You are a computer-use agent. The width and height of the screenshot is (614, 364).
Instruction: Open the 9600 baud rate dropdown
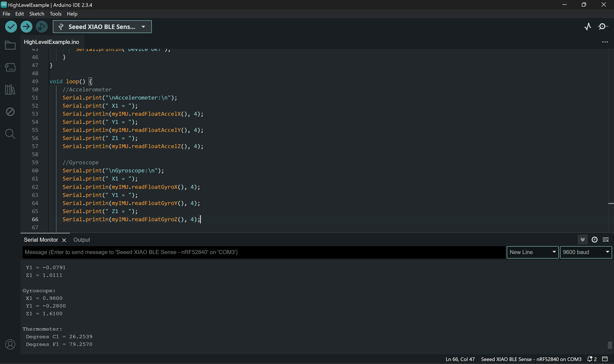click(x=586, y=252)
